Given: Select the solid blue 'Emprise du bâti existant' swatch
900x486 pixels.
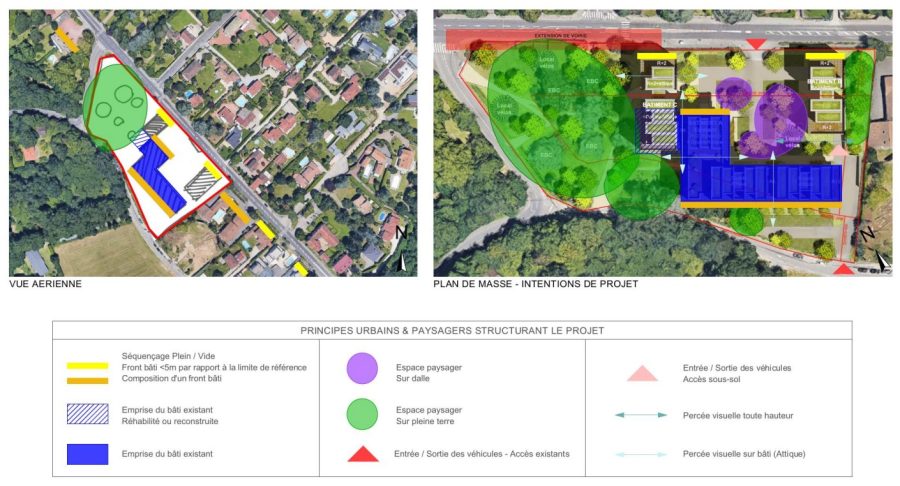Looking at the screenshot, I should pyautogui.click(x=87, y=455).
